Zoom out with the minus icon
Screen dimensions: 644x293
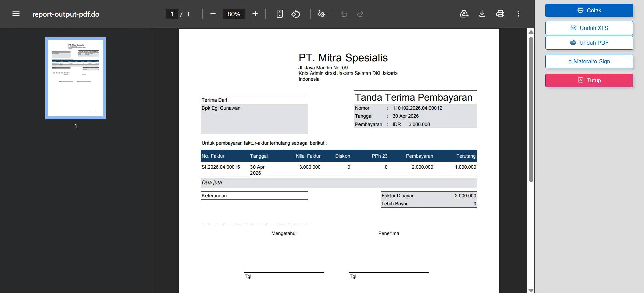[213, 14]
